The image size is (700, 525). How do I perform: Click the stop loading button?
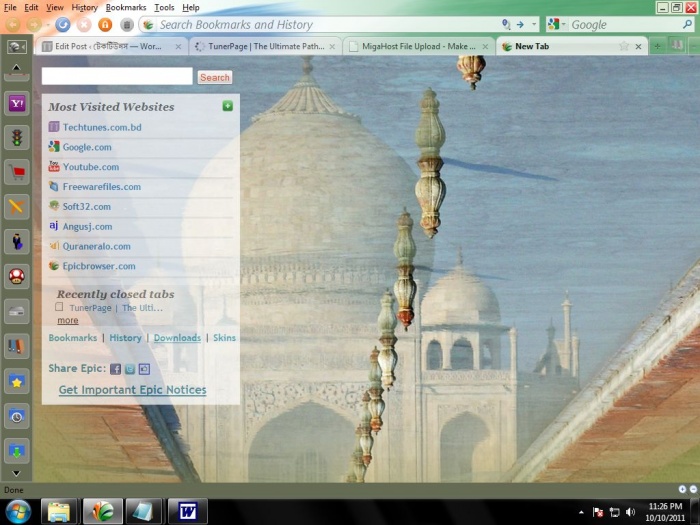pyautogui.click(x=84, y=25)
